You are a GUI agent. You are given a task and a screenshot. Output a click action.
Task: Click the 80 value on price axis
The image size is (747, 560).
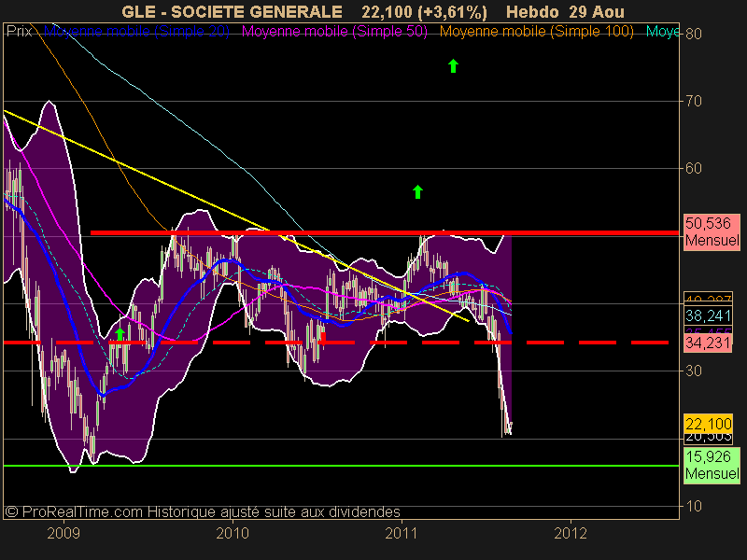693,34
